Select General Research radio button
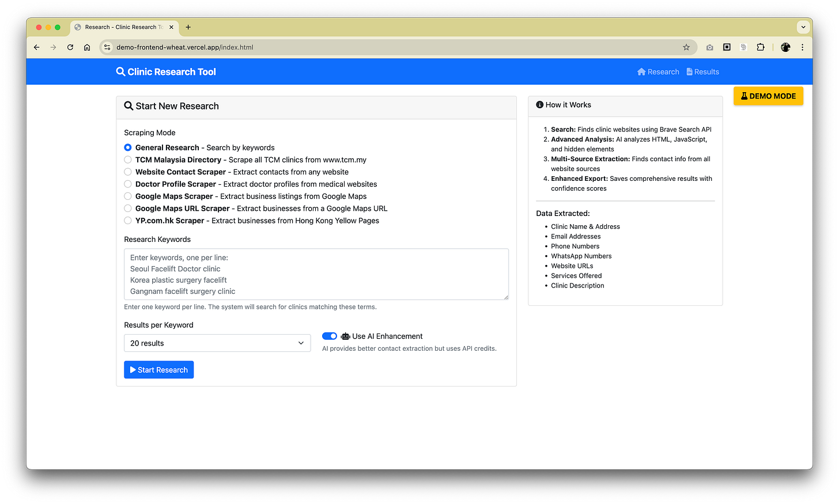 point(128,147)
